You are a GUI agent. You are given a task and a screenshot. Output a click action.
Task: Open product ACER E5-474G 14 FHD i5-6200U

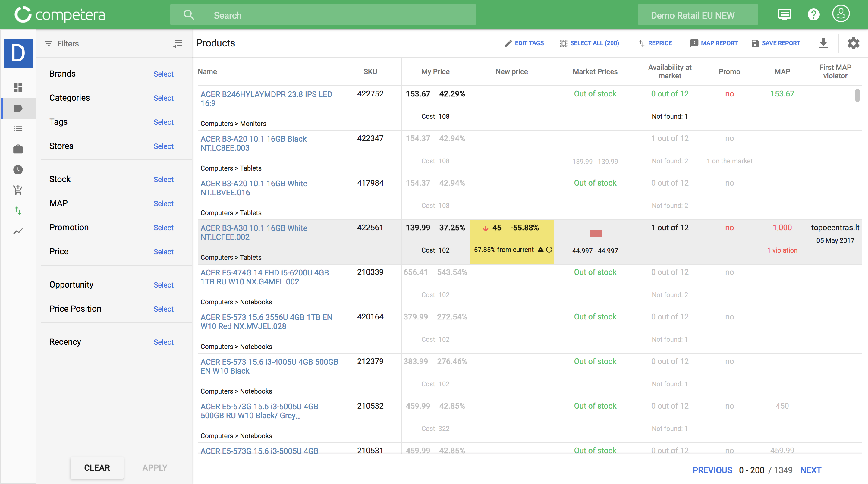coord(265,277)
